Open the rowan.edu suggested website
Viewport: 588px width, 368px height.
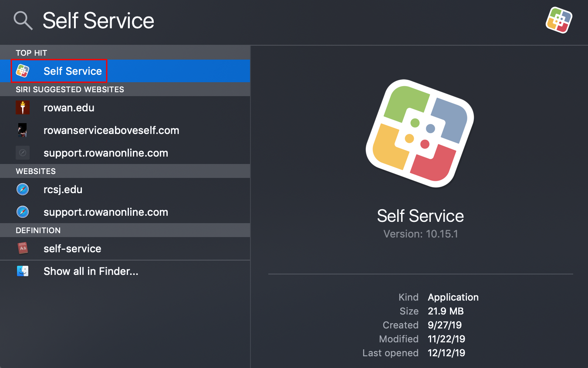point(69,107)
